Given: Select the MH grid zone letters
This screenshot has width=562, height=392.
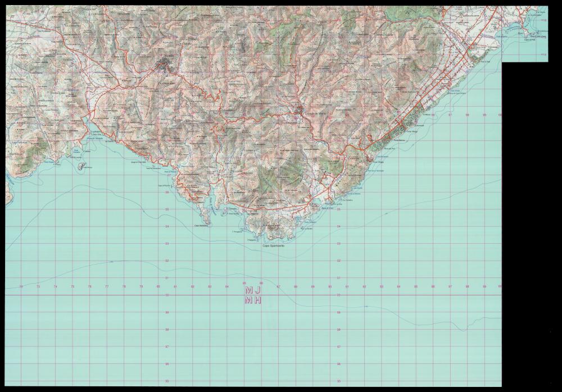Looking at the screenshot, I should click(253, 300).
